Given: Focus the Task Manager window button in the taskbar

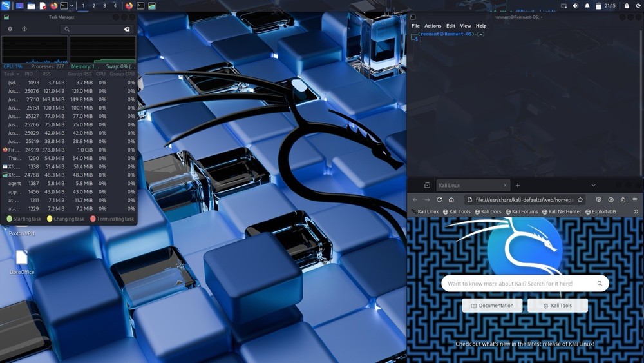Looking at the screenshot, I should click(152, 6).
